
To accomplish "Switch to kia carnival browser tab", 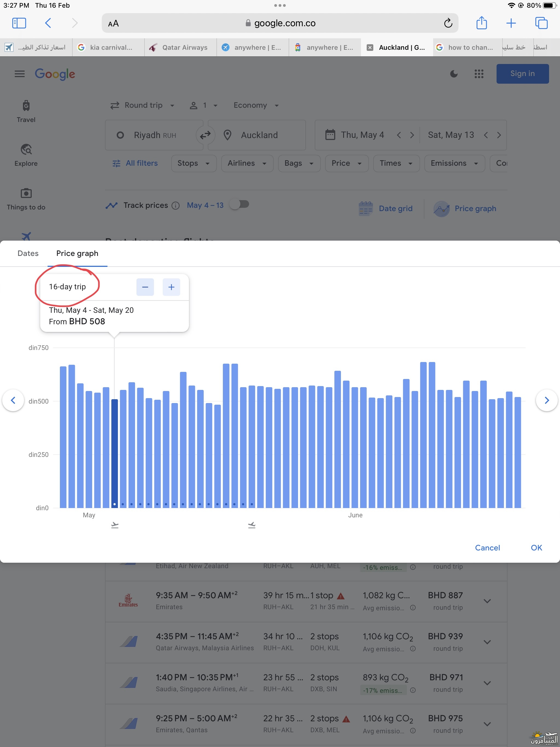I will (x=108, y=48).
